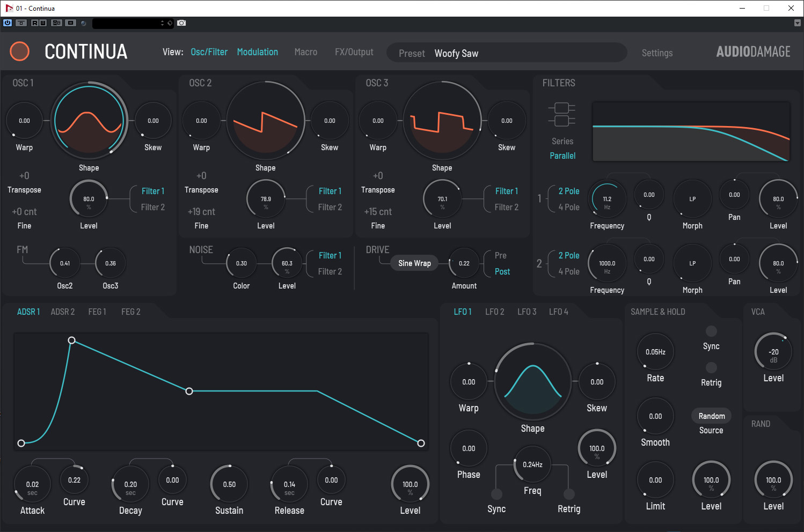Screen dimensions: 804x532
Task: Click the OSC 2 sawtooth shape display
Action: [265, 121]
